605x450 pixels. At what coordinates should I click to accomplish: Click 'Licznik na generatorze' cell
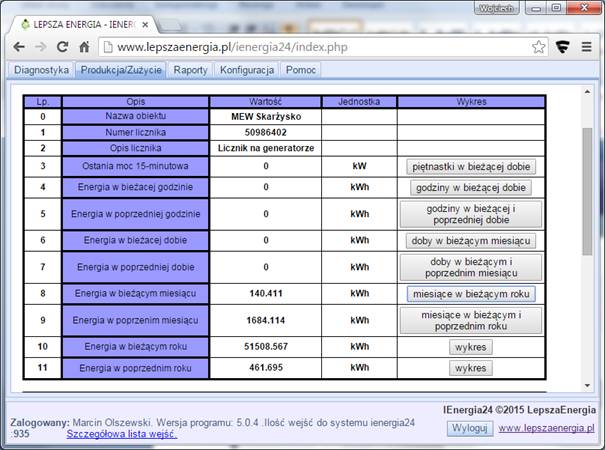[x=265, y=148]
